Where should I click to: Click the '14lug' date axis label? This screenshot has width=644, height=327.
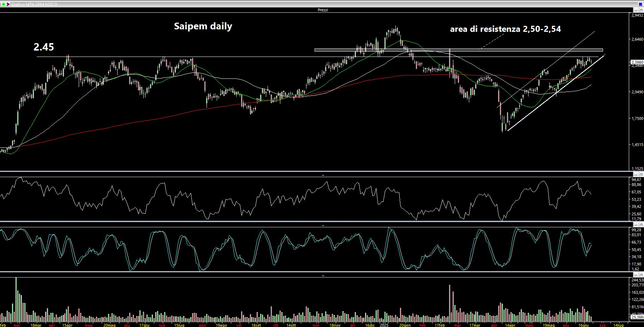pyautogui.click(x=618, y=325)
